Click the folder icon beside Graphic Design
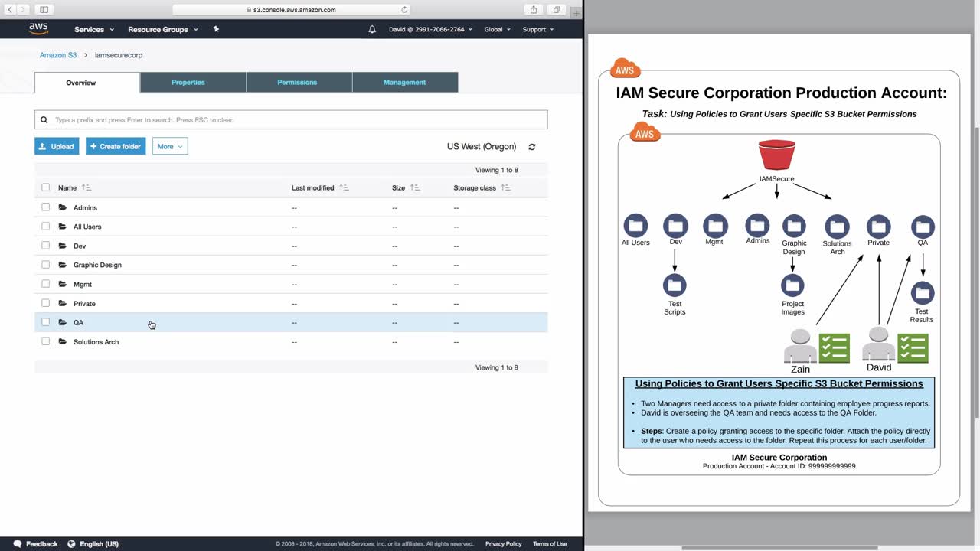 pos(63,265)
